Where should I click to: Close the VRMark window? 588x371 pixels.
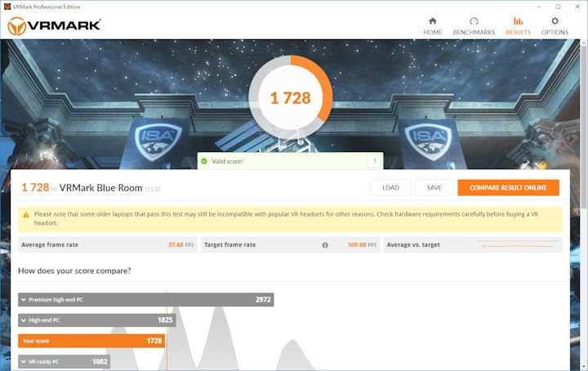[x=577, y=7]
